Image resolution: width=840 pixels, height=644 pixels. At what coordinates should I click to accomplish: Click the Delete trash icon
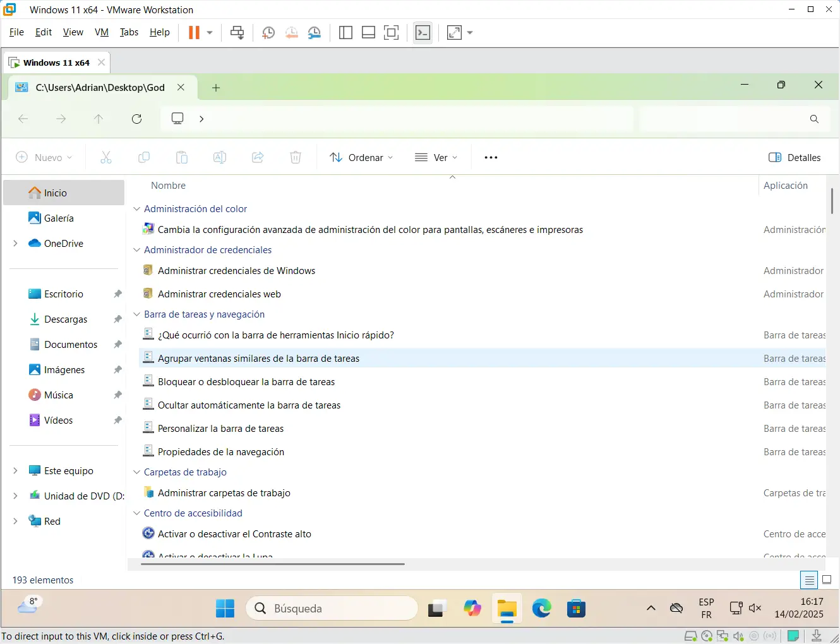(x=296, y=157)
